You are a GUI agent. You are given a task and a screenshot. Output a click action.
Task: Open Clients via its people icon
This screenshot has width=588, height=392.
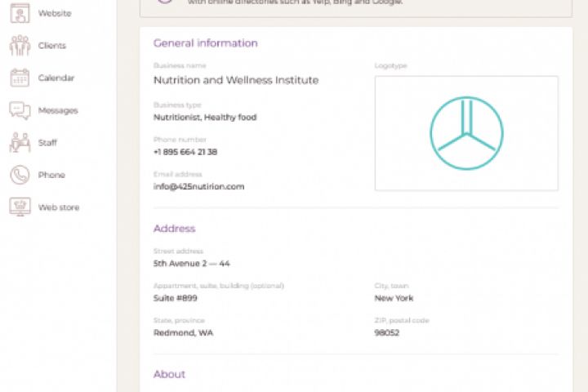(x=20, y=46)
